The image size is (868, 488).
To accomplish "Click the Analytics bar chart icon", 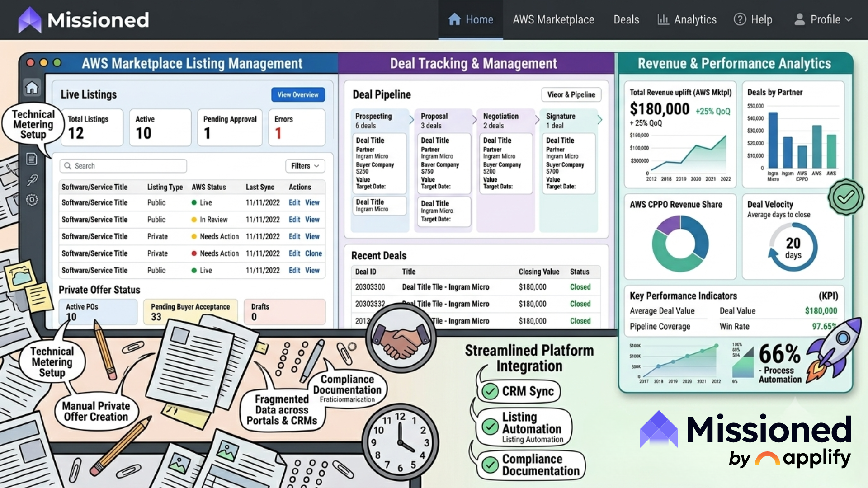I will 663,19.
